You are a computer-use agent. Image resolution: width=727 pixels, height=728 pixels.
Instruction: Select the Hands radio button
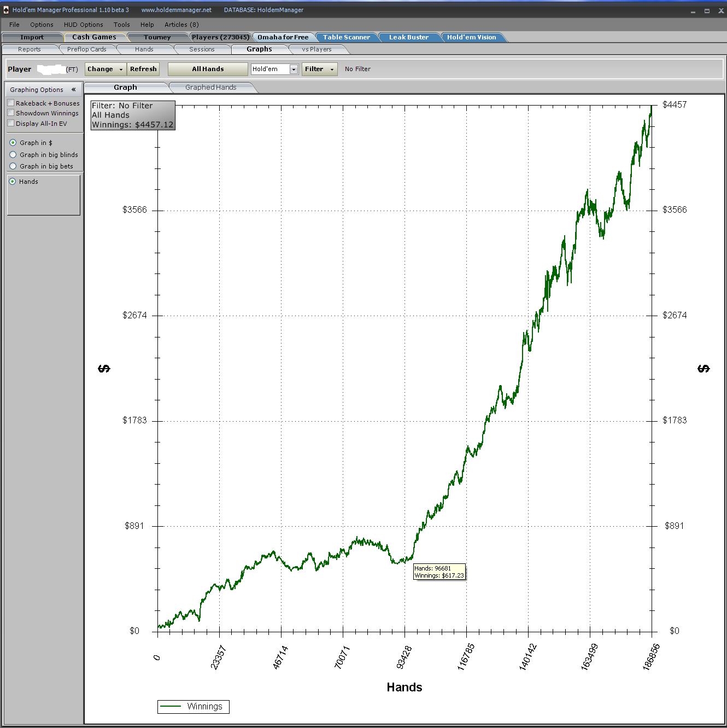pyautogui.click(x=13, y=182)
